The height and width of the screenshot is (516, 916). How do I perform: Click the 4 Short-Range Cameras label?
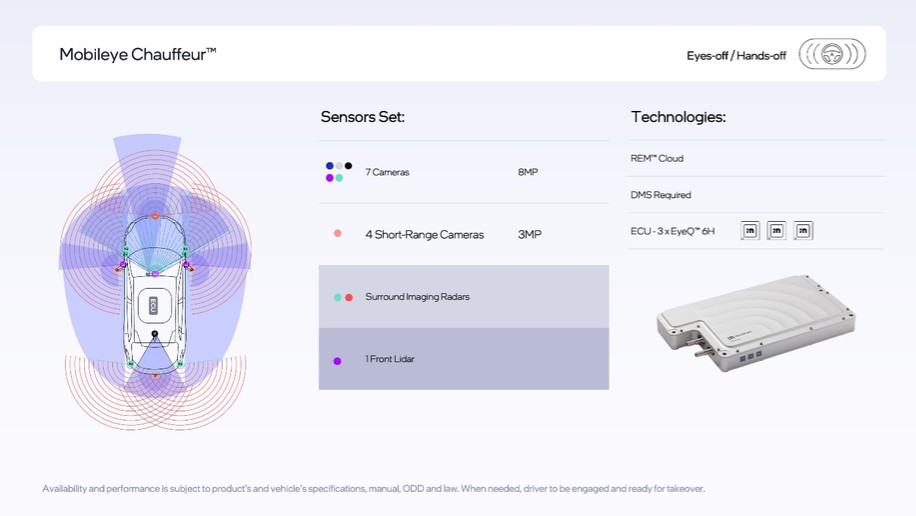tap(424, 234)
